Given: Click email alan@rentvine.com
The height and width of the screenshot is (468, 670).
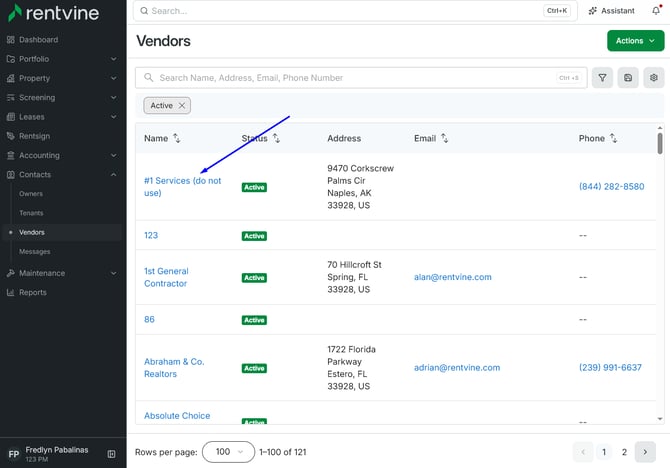Looking at the screenshot, I should click(453, 277).
